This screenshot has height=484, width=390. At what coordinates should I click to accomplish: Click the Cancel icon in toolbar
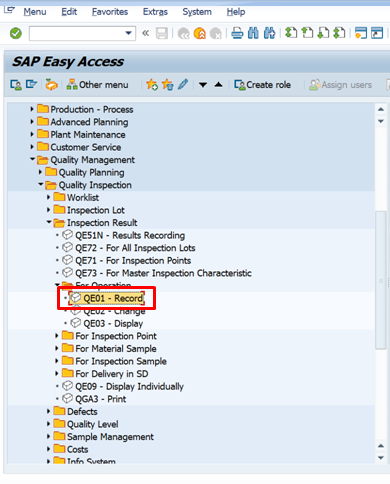(x=216, y=34)
